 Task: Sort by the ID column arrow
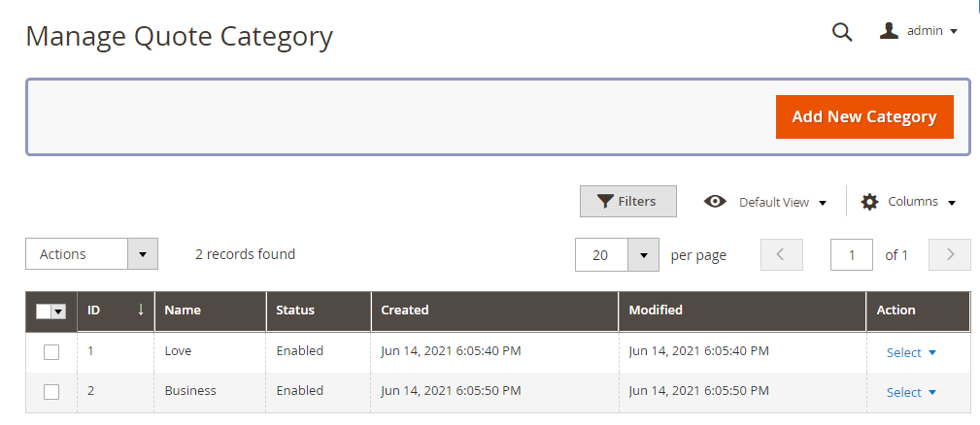(x=140, y=311)
